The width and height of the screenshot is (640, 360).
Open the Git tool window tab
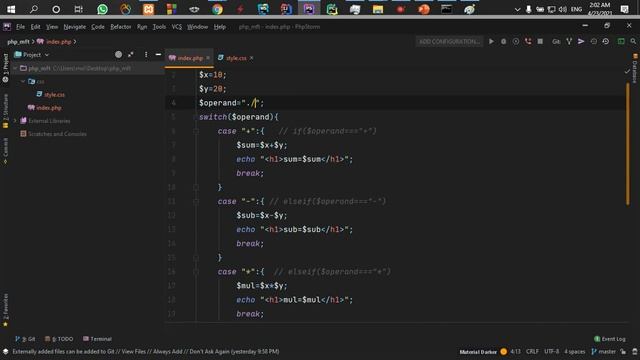coord(25,339)
